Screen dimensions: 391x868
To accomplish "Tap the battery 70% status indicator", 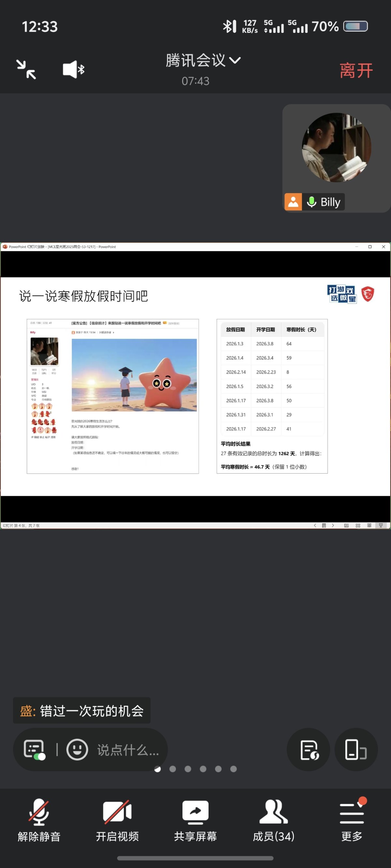I will click(x=340, y=26).
